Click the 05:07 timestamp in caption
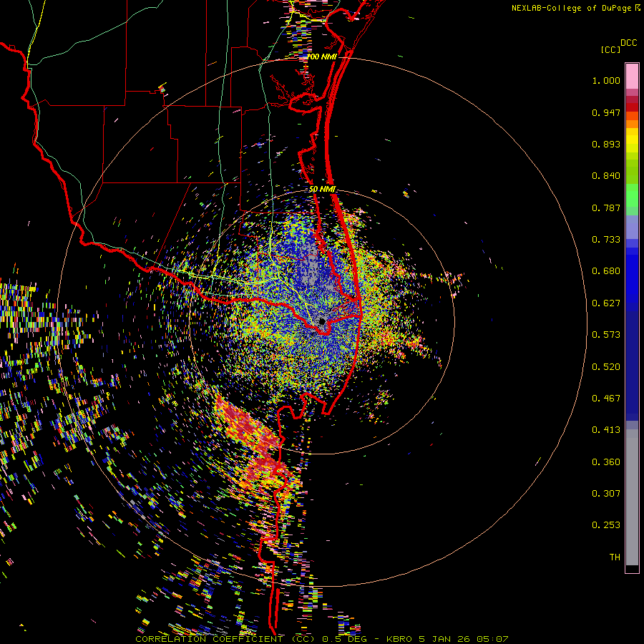Screen dimensions: 644x644 click(x=492, y=639)
